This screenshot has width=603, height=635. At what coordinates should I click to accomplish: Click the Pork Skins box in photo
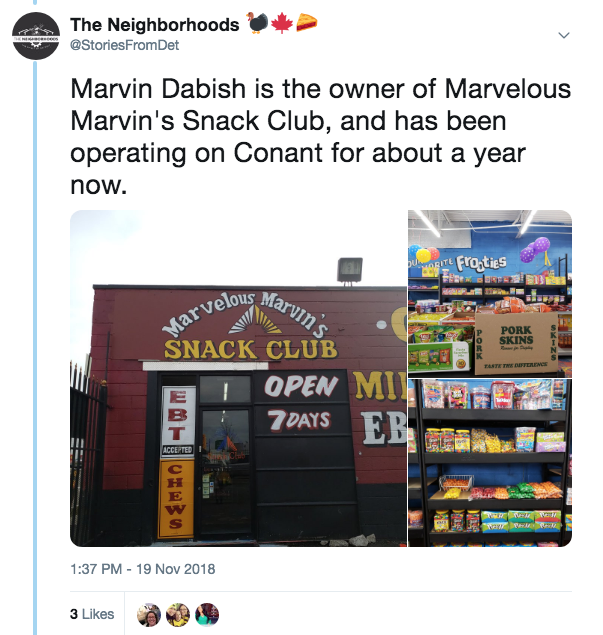[516, 343]
